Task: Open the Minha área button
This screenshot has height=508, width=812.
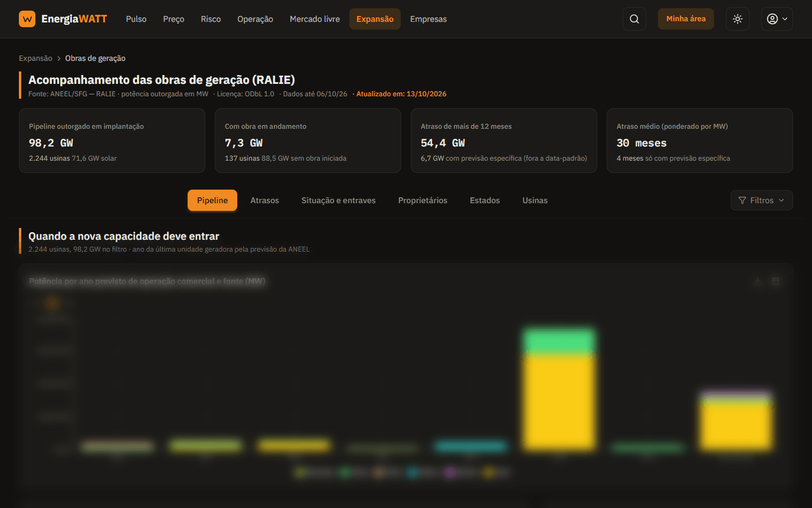Action: [686, 19]
